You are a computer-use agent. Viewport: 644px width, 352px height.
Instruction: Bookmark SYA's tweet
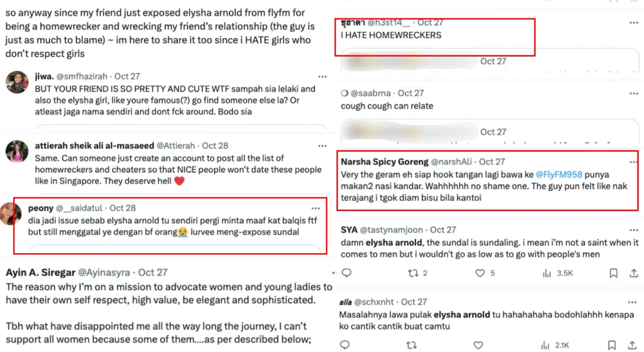click(613, 274)
